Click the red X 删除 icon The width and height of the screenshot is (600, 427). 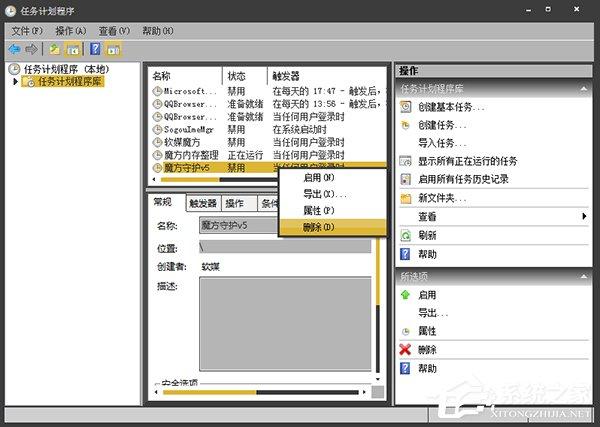tap(405, 349)
